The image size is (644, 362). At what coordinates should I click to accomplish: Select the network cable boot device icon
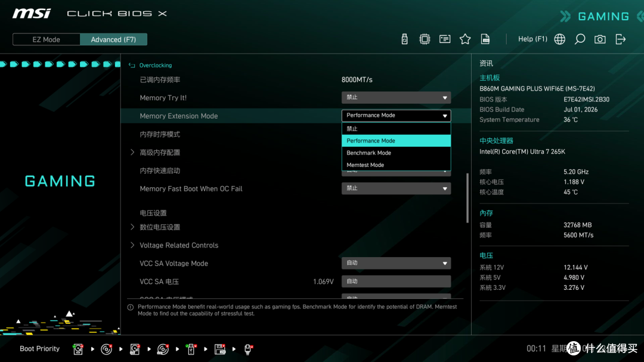click(x=248, y=349)
